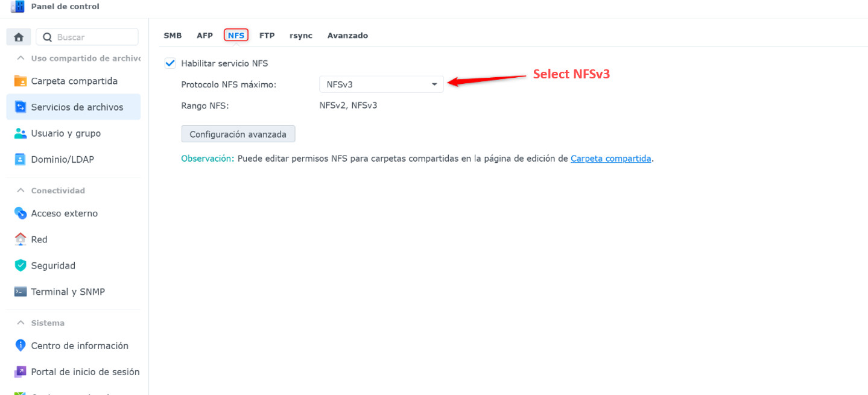
Task: Open Terminal y SNMP icon
Action: [x=21, y=291]
